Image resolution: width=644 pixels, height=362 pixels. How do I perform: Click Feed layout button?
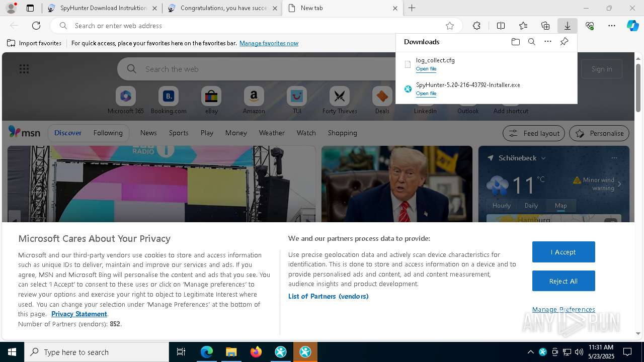coord(534,133)
